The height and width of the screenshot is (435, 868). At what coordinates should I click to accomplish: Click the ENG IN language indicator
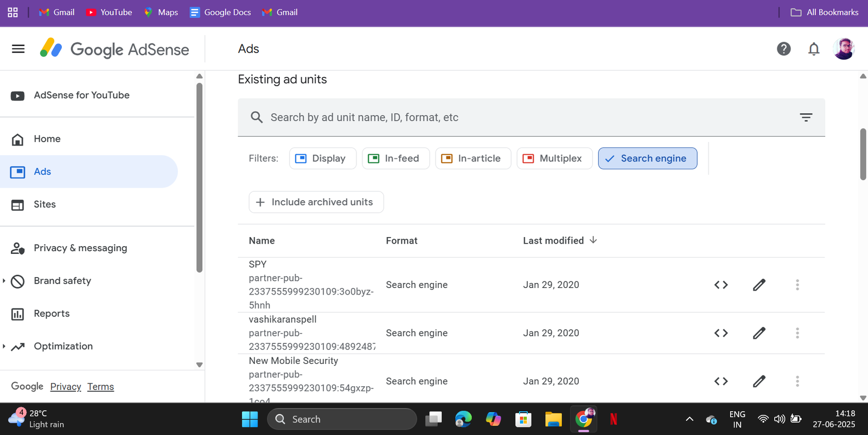coord(737,419)
